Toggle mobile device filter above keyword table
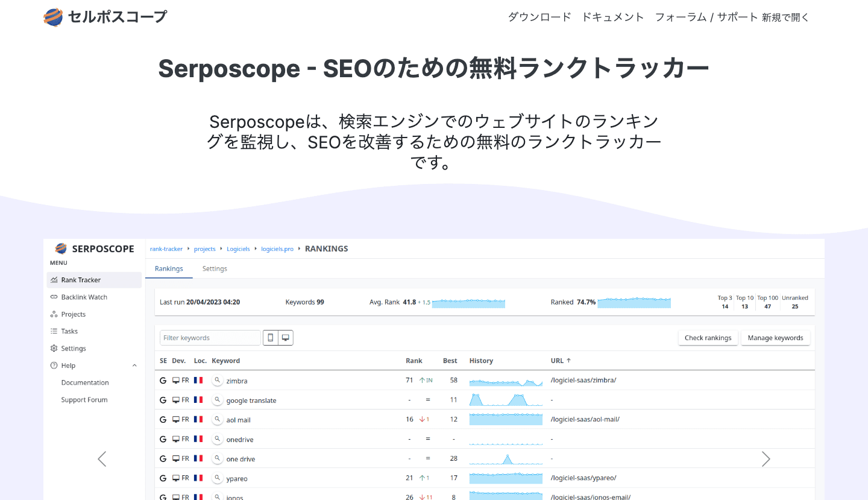This screenshot has height=500, width=868. point(270,337)
